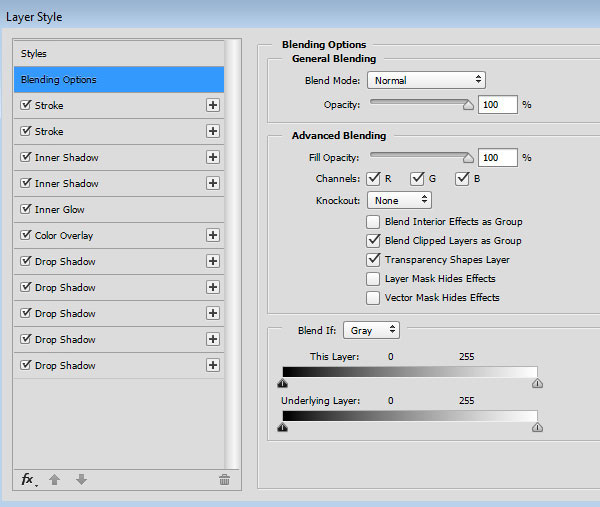Open the Knockout dropdown set to None

[x=399, y=201]
